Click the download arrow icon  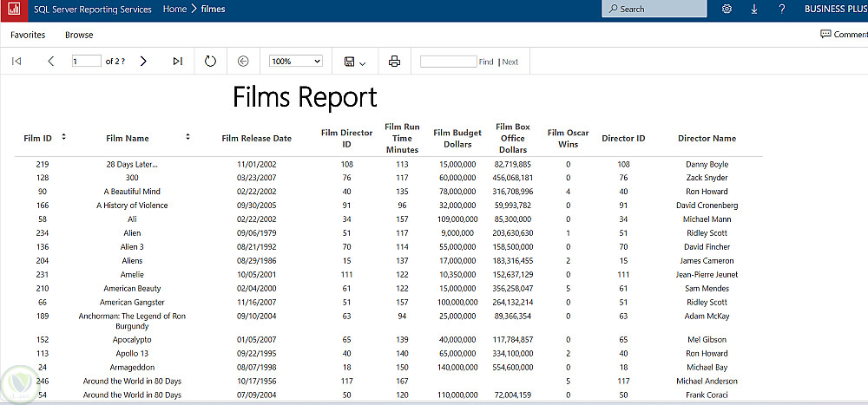(x=753, y=9)
